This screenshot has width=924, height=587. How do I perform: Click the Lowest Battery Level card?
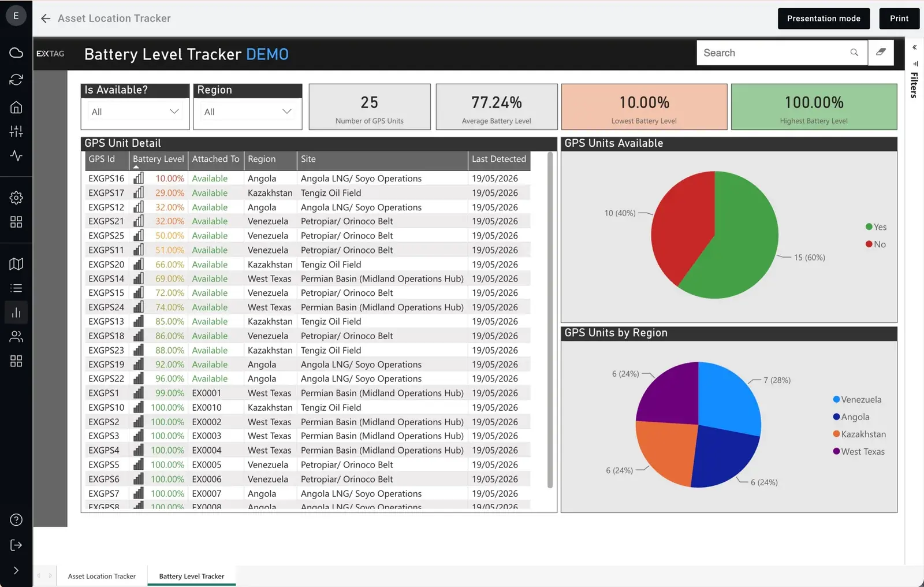[644, 107]
